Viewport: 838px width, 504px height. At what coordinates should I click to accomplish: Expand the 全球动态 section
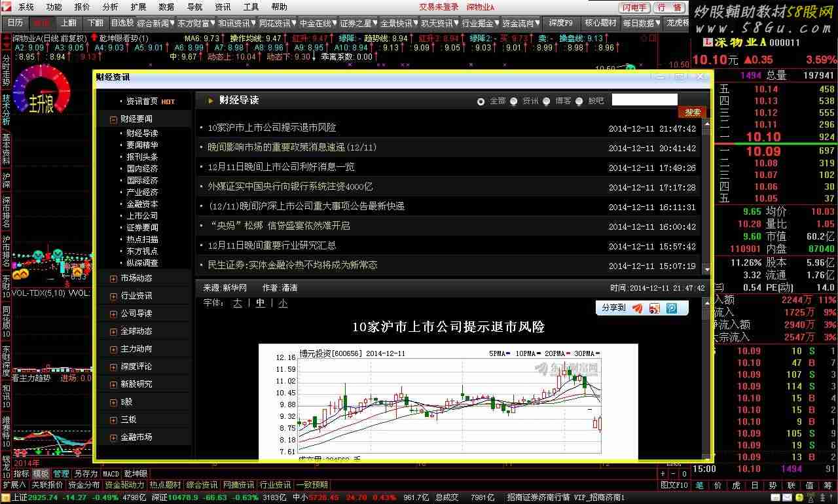tap(114, 331)
